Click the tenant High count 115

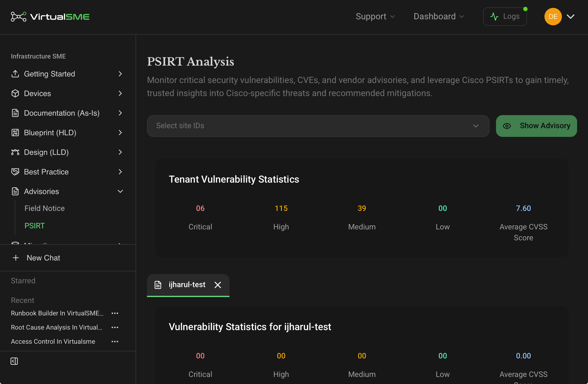281,208
